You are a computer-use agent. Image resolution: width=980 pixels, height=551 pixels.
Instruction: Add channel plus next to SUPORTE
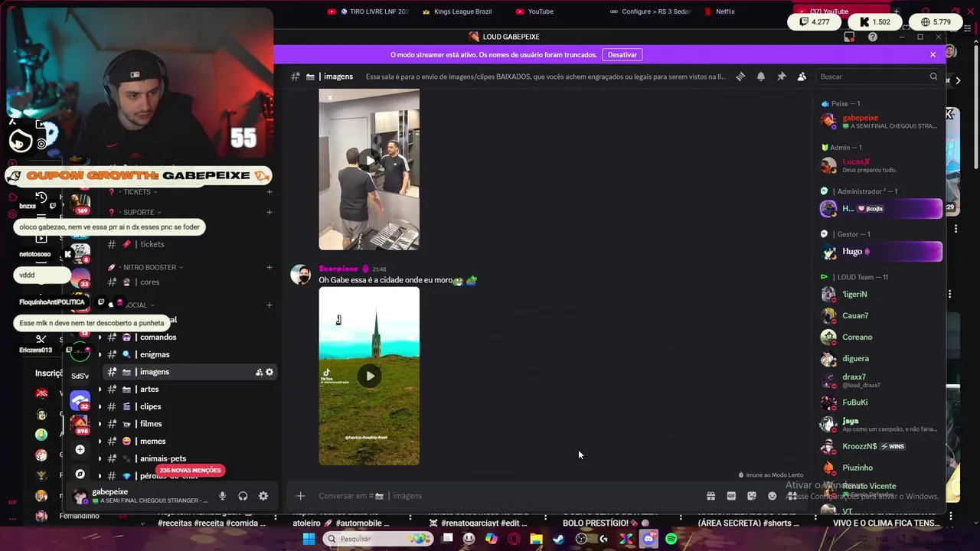click(x=269, y=212)
